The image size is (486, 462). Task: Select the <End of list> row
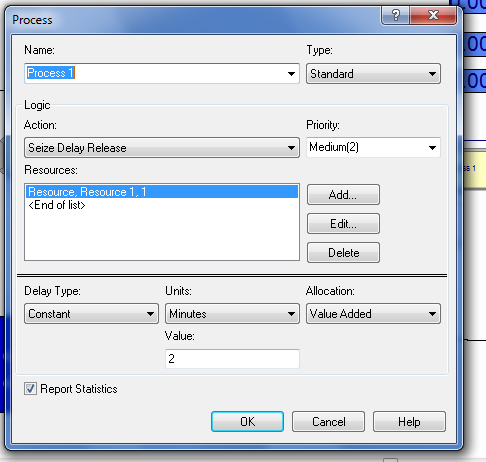pos(162,205)
